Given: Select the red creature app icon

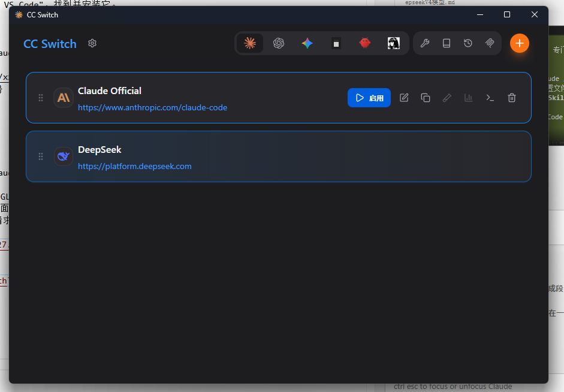Looking at the screenshot, I should (365, 44).
